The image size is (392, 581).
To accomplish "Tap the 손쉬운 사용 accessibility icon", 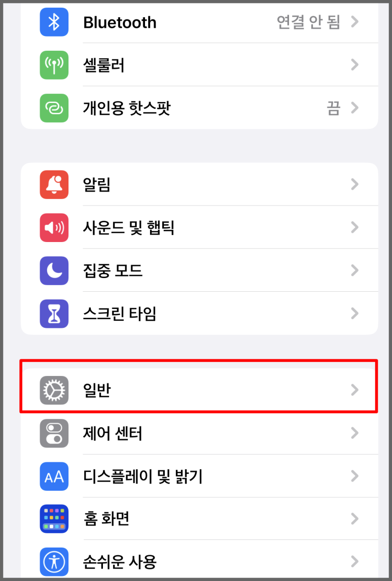I will click(54, 562).
